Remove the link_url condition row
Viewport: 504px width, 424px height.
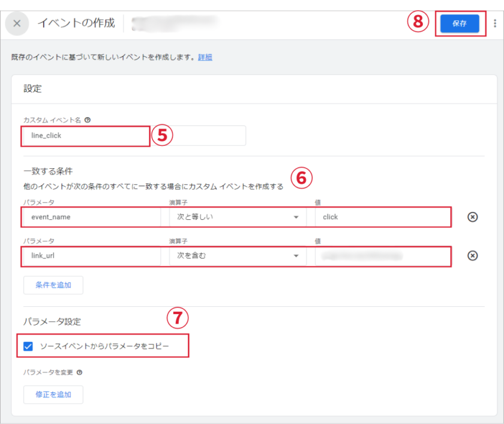(x=472, y=256)
